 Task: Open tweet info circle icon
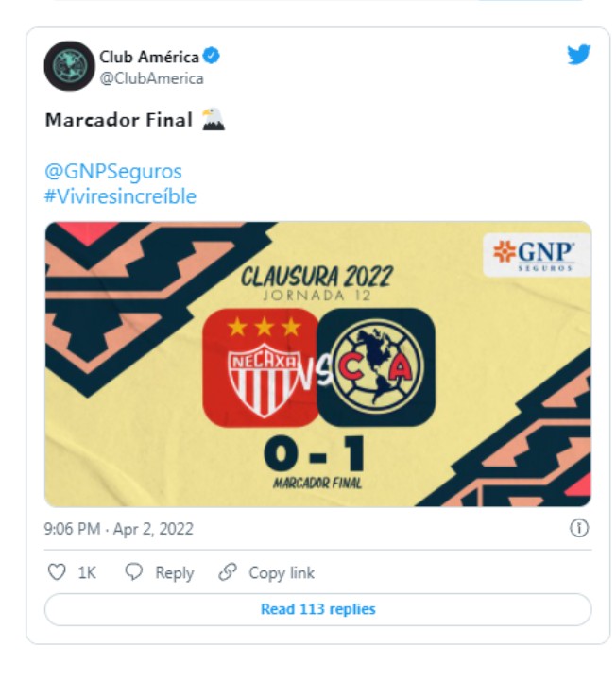pyautogui.click(x=579, y=528)
